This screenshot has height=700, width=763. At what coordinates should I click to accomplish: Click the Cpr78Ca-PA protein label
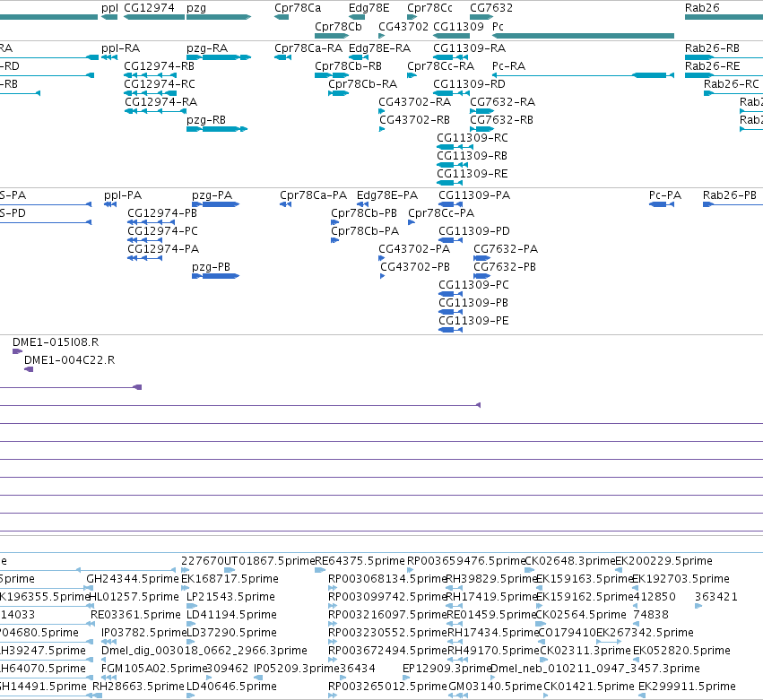pyautogui.click(x=314, y=195)
